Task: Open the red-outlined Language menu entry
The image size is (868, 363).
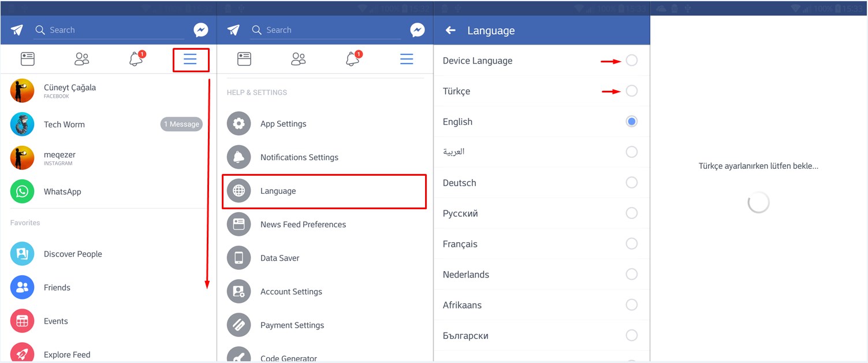Action: click(324, 191)
